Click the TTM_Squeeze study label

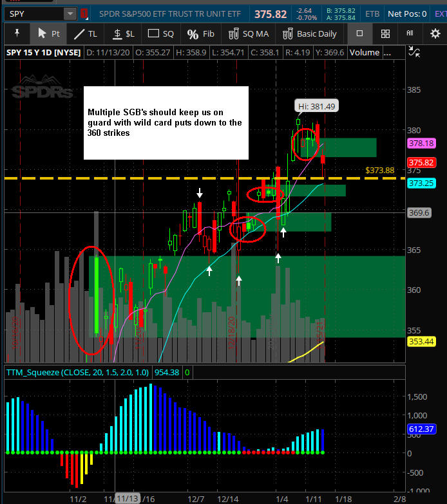point(77,372)
